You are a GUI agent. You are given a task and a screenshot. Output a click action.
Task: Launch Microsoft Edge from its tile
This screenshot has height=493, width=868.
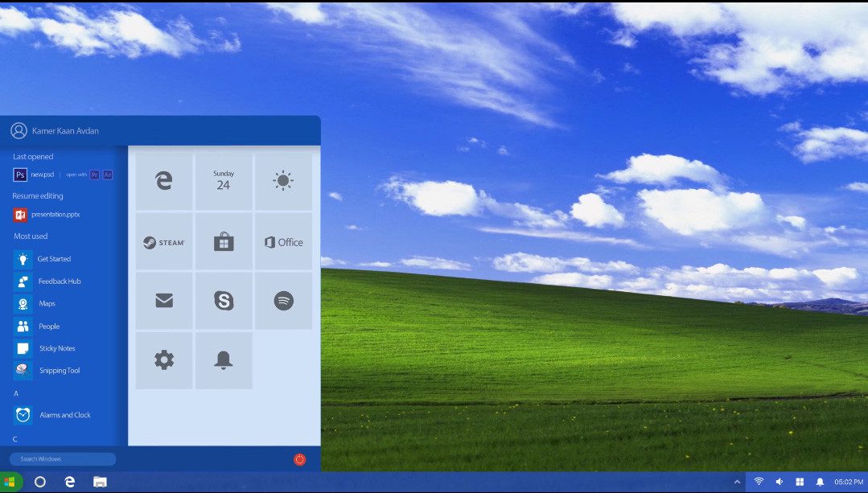coord(163,181)
